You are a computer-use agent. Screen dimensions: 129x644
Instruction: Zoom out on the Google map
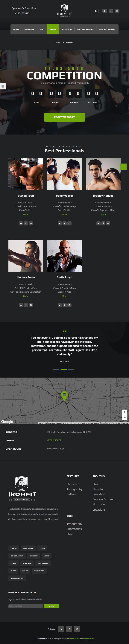125,417
